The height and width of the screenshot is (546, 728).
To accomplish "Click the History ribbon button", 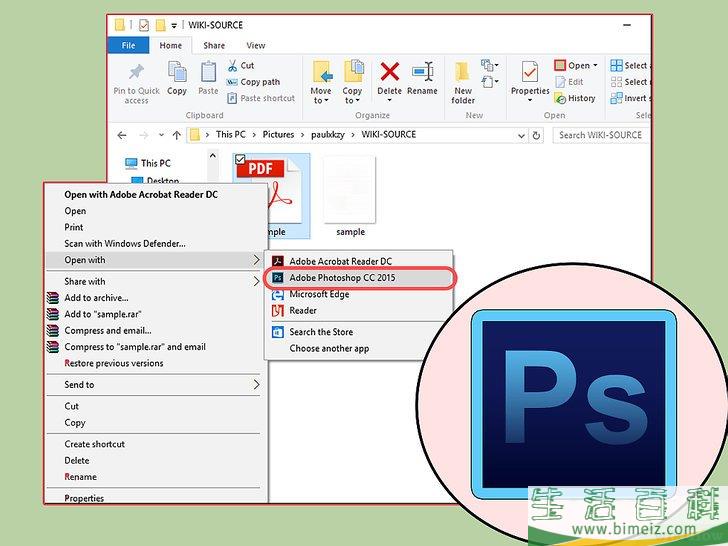I will pyautogui.click(x=575, y=98).
